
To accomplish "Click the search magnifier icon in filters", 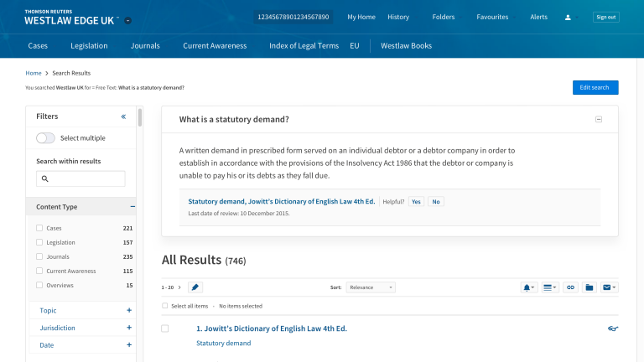I will 45,178.
